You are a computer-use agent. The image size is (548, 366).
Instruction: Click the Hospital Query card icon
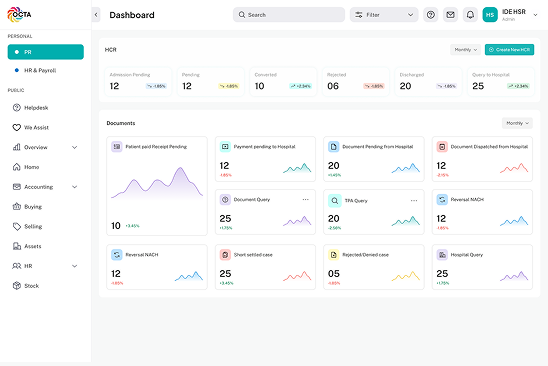tap(442, 255)
